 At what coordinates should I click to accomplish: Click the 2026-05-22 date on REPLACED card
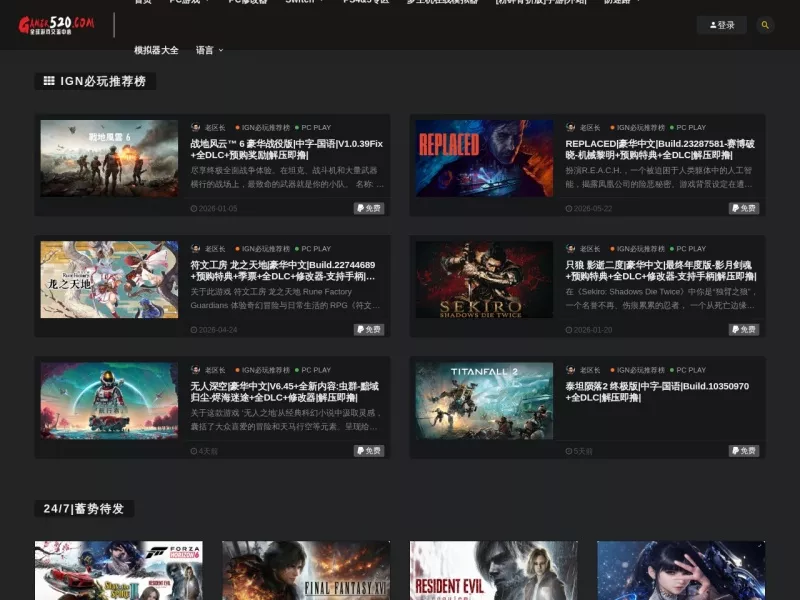[x=589, y=209]
